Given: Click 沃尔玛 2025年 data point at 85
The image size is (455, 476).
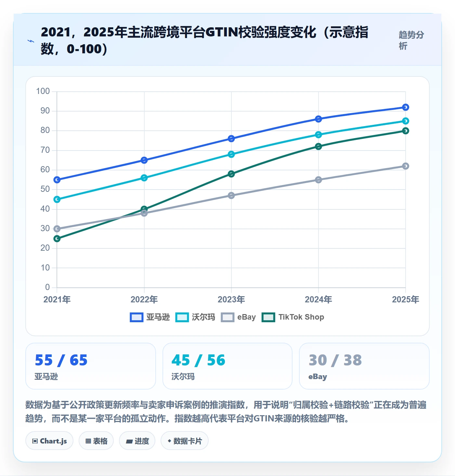Looking at the screenshot, I should (406, 121).
